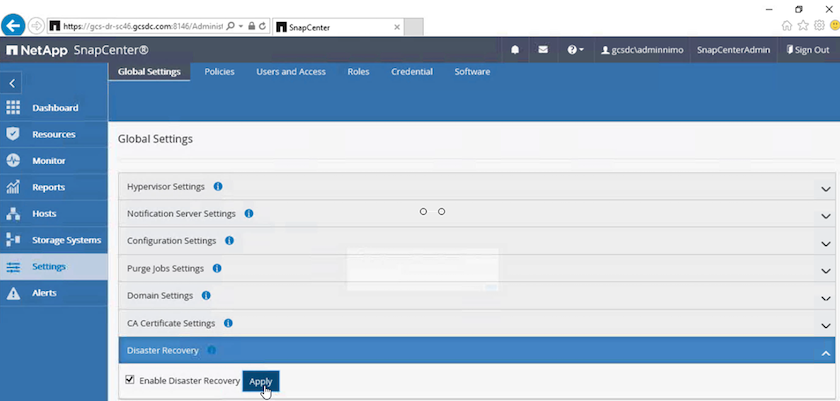The image size is (840, 401).
Task: Click the Alerts warning triangle icon
Action: click(x=13, y=293)
